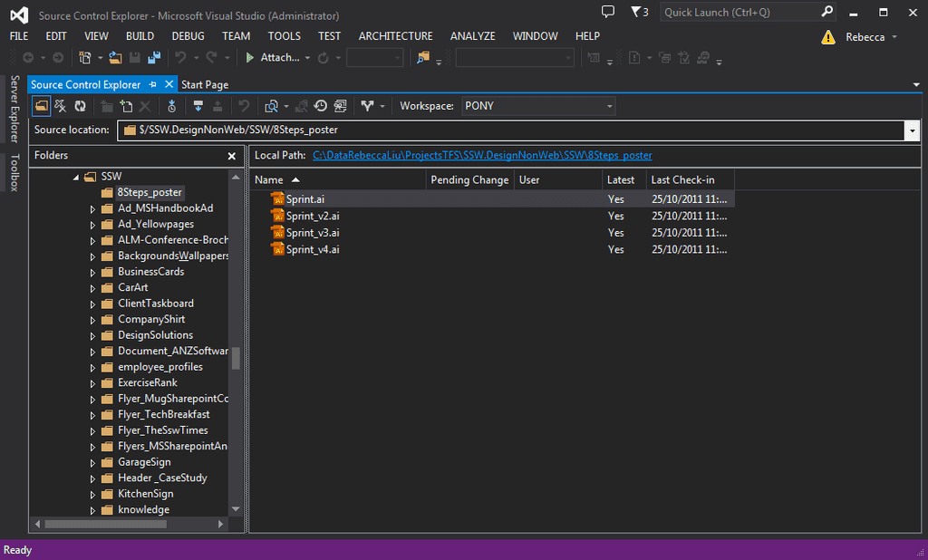Open the Source location dropdown arrow
Screen dimensions: 928x560
912,130
